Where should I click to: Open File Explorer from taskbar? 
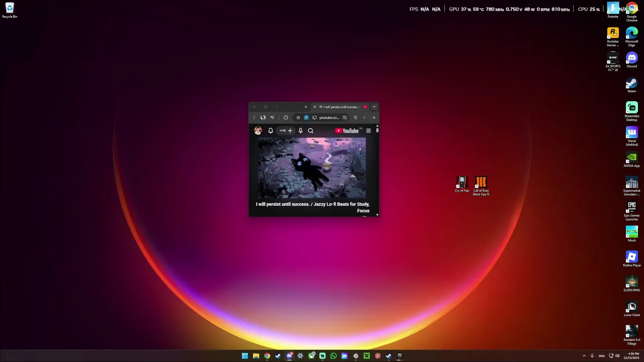coord(256,356)
